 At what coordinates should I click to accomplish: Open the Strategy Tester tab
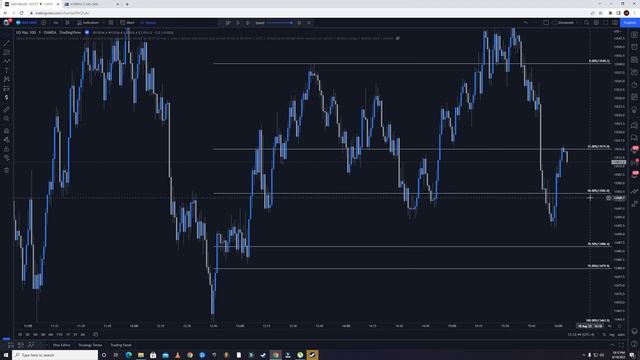(x=90, y=345)
